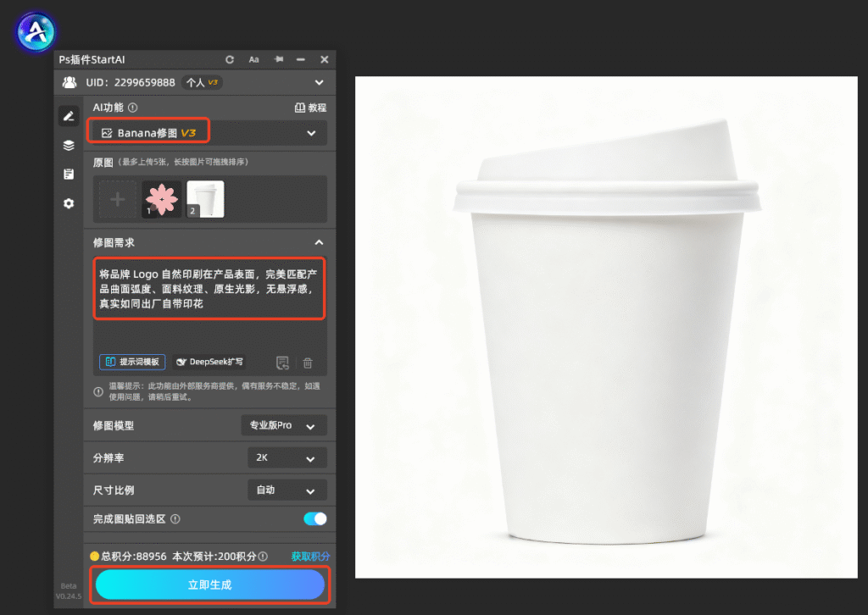Click the gold coin 总积分 icon
This screenshot has width=868, height=615.
point(95,557)
